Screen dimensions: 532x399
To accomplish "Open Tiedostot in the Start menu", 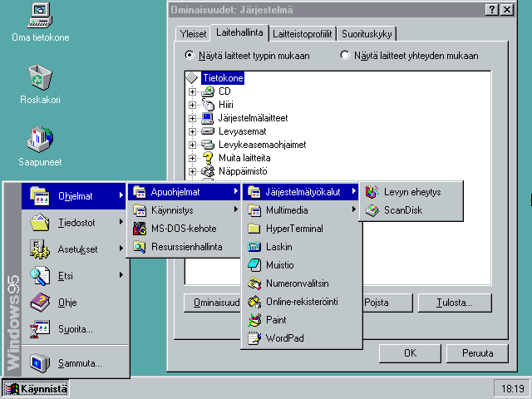I will click(74, 223).
